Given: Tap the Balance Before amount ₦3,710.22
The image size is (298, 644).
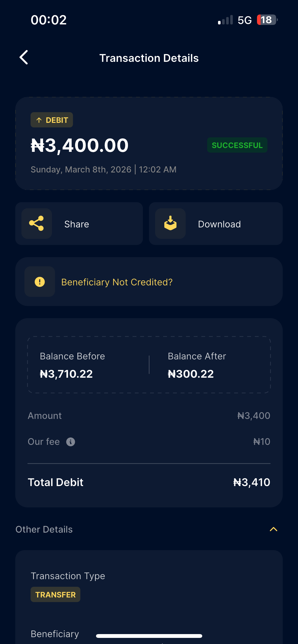Looking at the screenshot, I should pyautogui.click(x=66, y=374).
